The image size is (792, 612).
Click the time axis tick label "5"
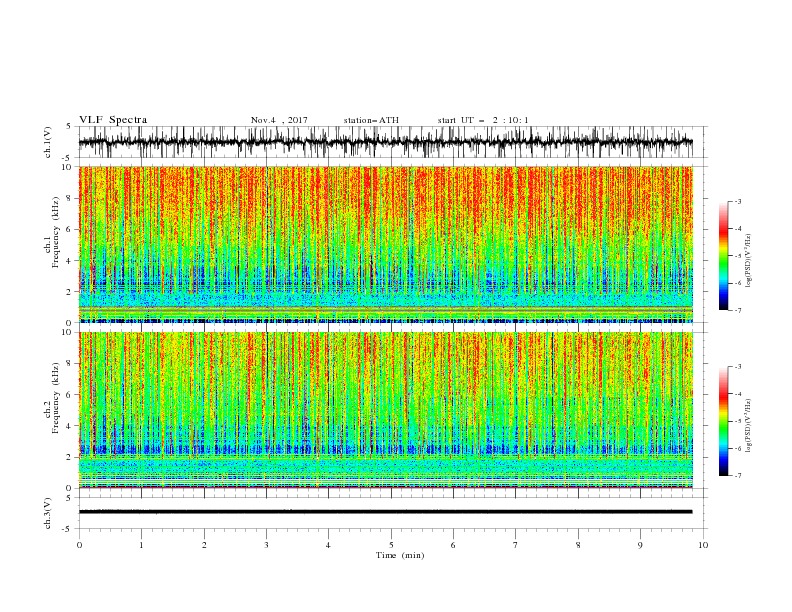391,545
